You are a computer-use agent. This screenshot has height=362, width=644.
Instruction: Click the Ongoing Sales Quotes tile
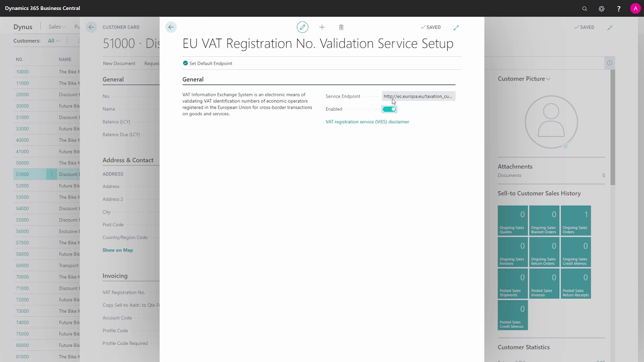(513, 220)
